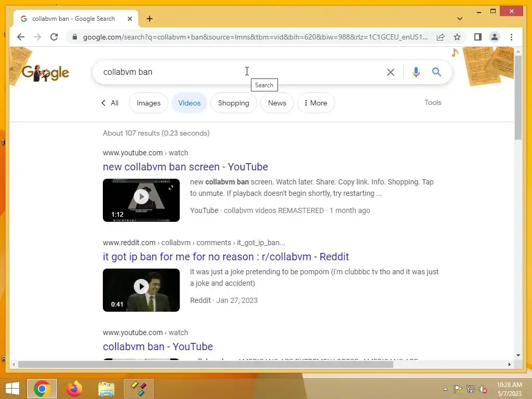The image size is (532, 399).
Task: Click 'www.reddit.com › collabvm › comments' breadcrumb
Action: click(x=194, y=243)
